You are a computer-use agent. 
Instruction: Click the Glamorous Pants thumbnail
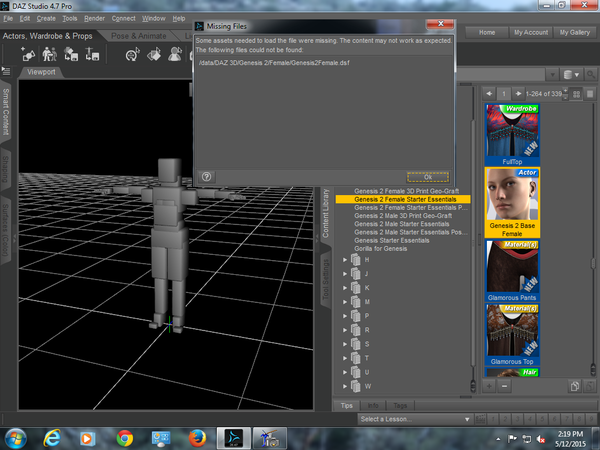(512, 271)
